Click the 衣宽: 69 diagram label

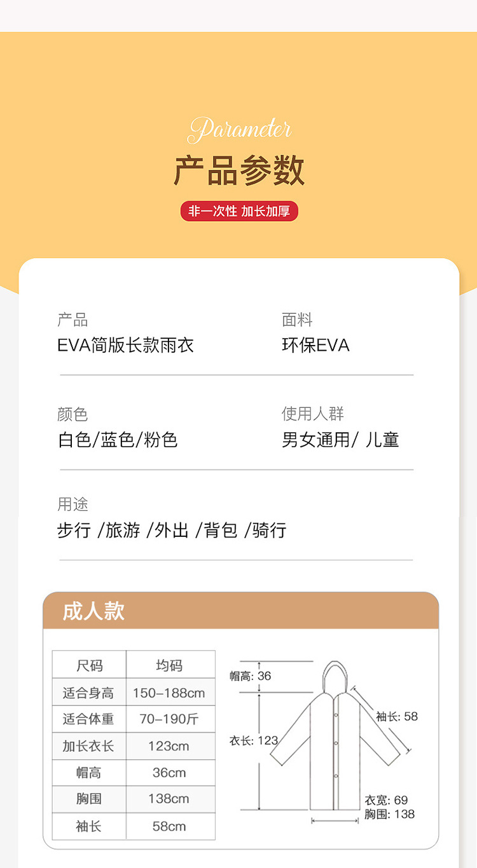(x=386, y=800)
